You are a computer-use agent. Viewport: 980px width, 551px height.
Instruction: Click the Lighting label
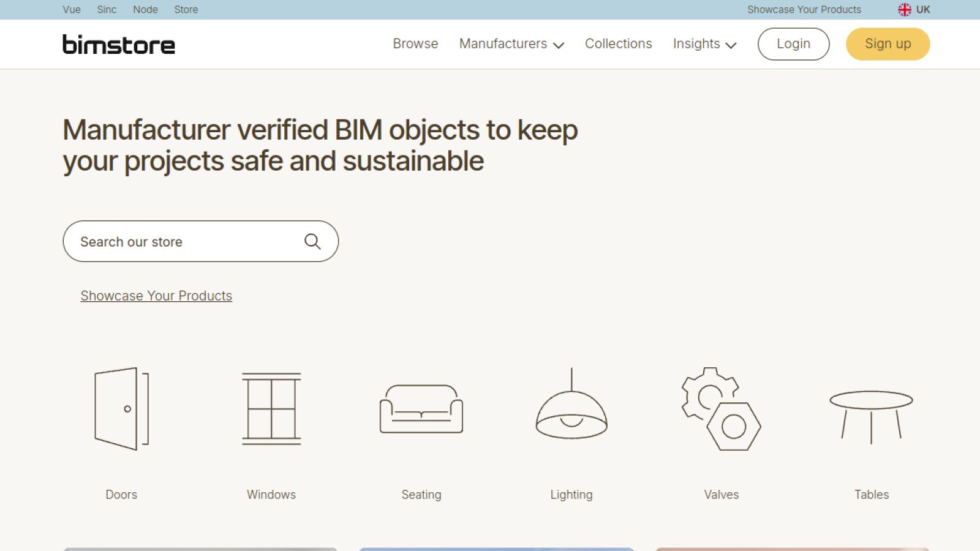pyautogui.click(x=571, y=495)
